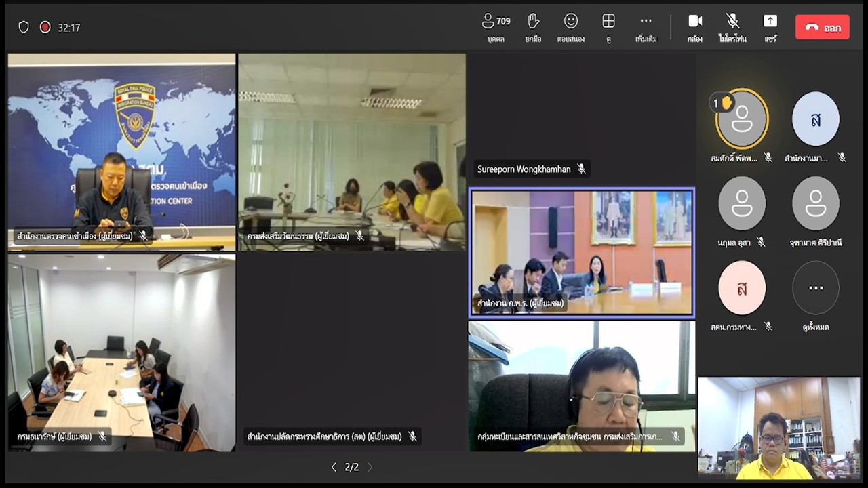Open the more options ellipsis menu

click(x=646, y=28)
